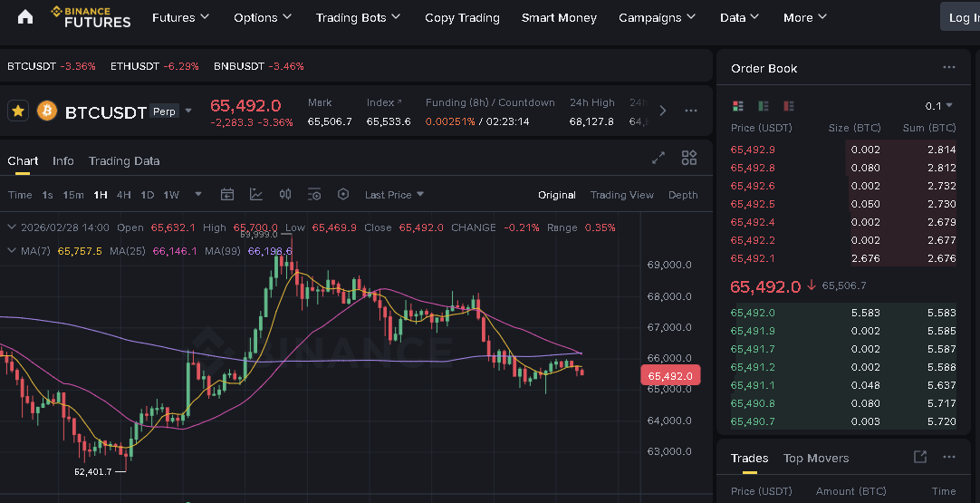Open the Last Price type dropdown
The image size is (980, 503).
(x=394, y=195)
